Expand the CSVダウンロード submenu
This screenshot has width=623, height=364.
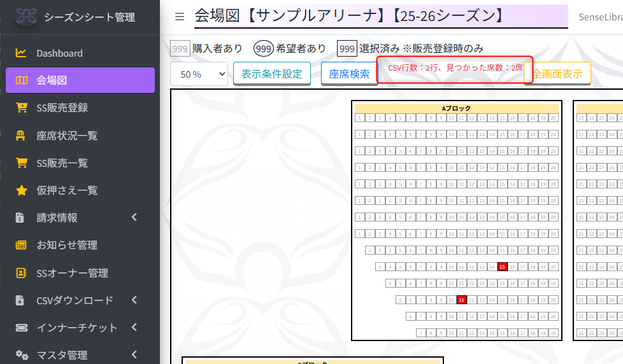click(134, 300)
